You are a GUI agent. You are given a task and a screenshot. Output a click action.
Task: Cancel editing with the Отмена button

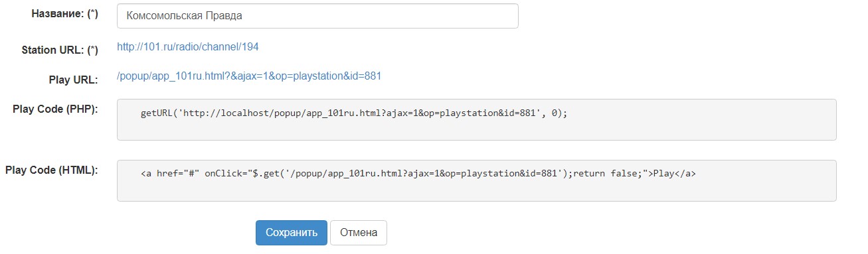(359, 233)
